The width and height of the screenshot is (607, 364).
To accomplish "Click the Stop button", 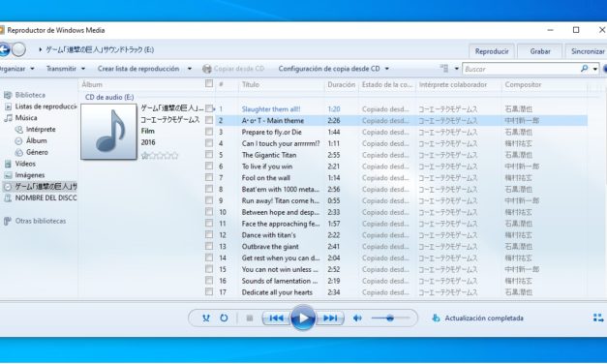I will pyautogui.click(x=250, y=318).
